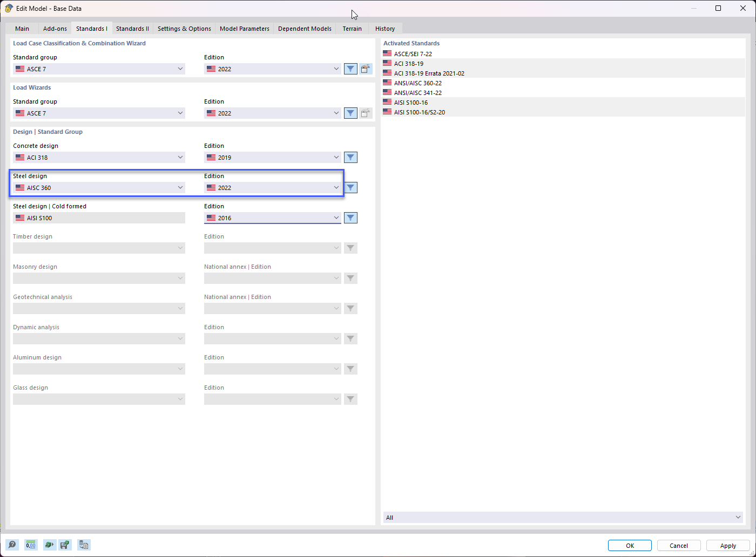Switch to the Standards II tab
This screenshot has width=756, height=557.
132,29
